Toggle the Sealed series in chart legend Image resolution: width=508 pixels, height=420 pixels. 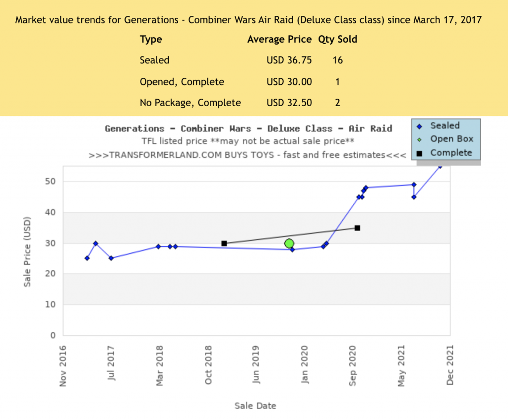[439, 125]
